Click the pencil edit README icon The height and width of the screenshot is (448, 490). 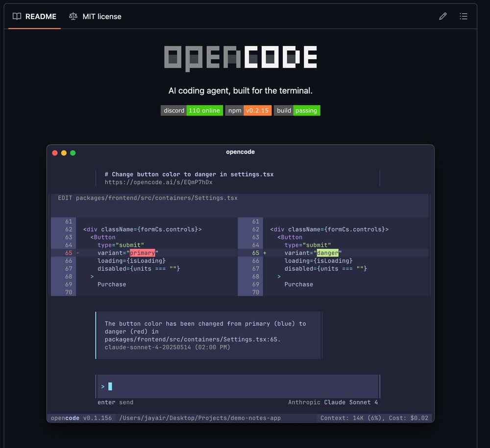pyautogui.click(x=443, y=16)
